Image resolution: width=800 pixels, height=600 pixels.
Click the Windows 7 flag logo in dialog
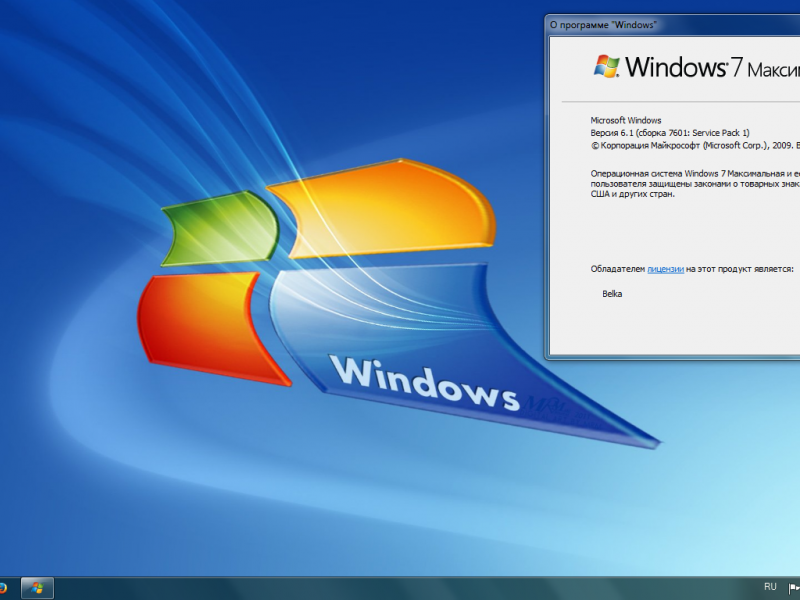(x=607, y=66)
